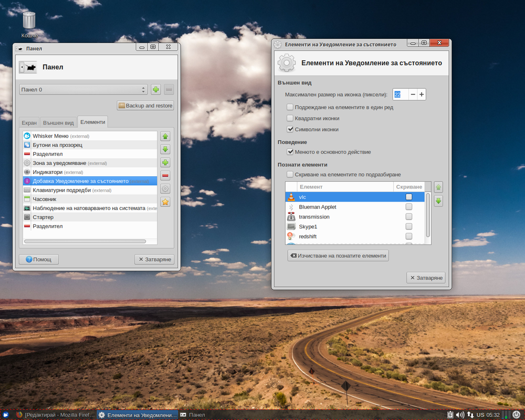Click the clock showing 05:32
This screenshot has height=420, width=525.
(x=493, y=415)
